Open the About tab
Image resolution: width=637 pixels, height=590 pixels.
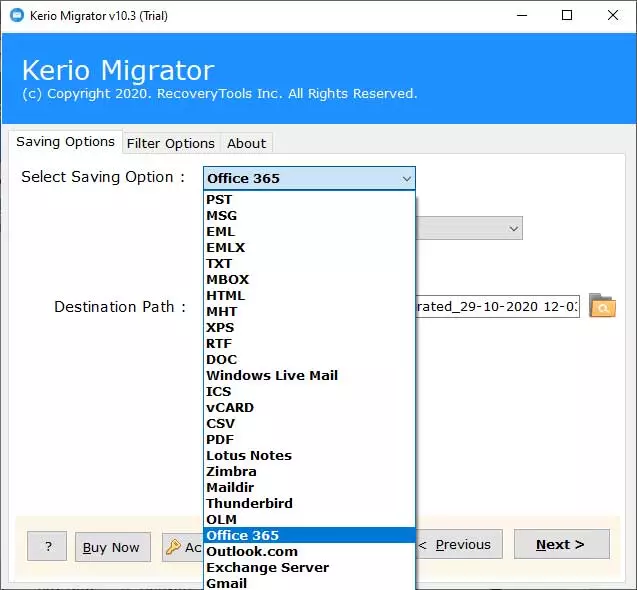coord(246,143)
